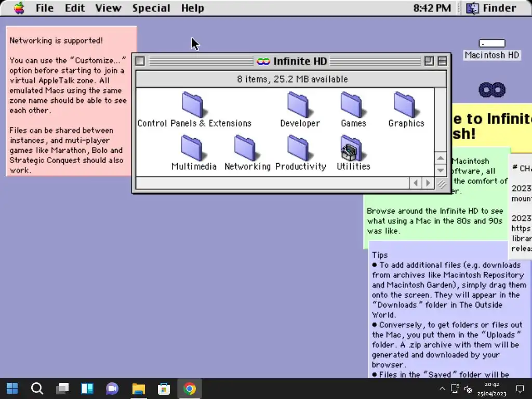Click the horizontal scroll left arrow
Screen dimensions: 532x399
click(x=416, y=183)
